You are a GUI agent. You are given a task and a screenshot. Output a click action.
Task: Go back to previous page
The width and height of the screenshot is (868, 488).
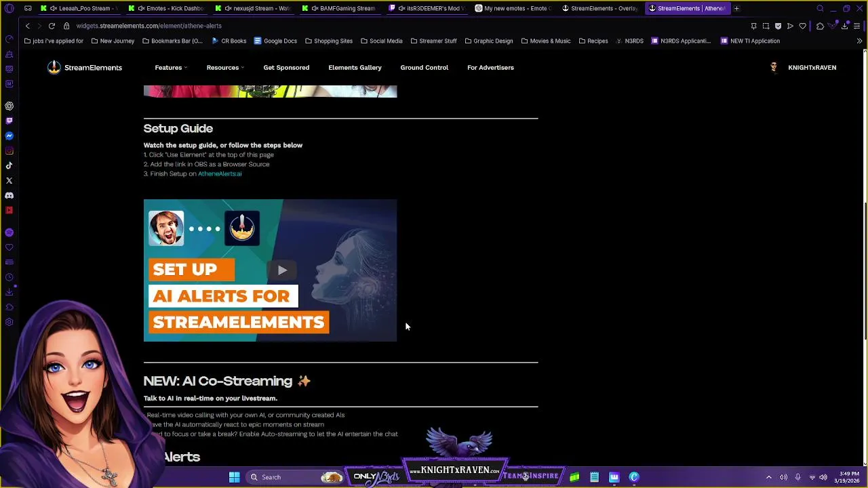tap(27, 26)
